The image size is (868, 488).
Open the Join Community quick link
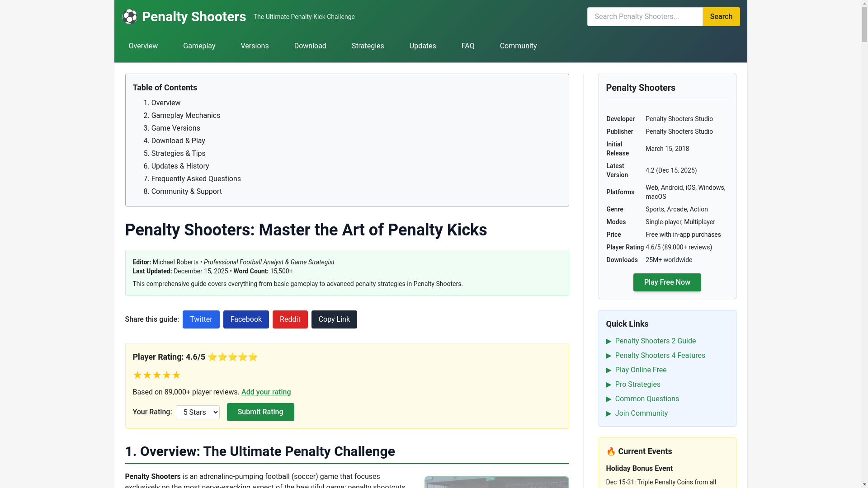[x=641, y=413]
